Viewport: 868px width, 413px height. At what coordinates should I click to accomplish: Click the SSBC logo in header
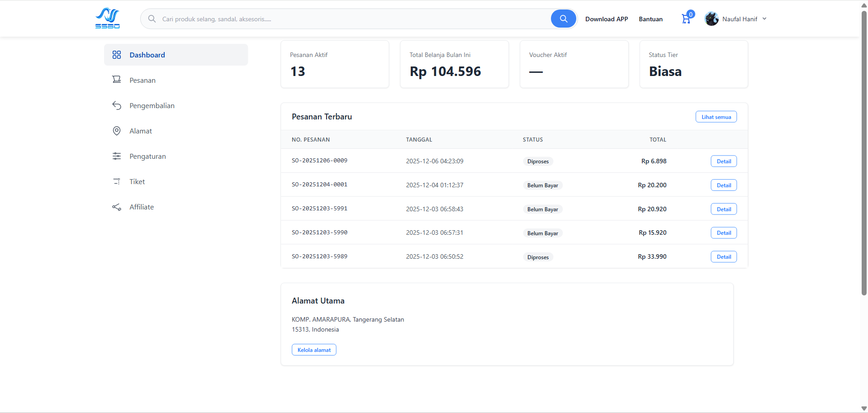point(108,19)
